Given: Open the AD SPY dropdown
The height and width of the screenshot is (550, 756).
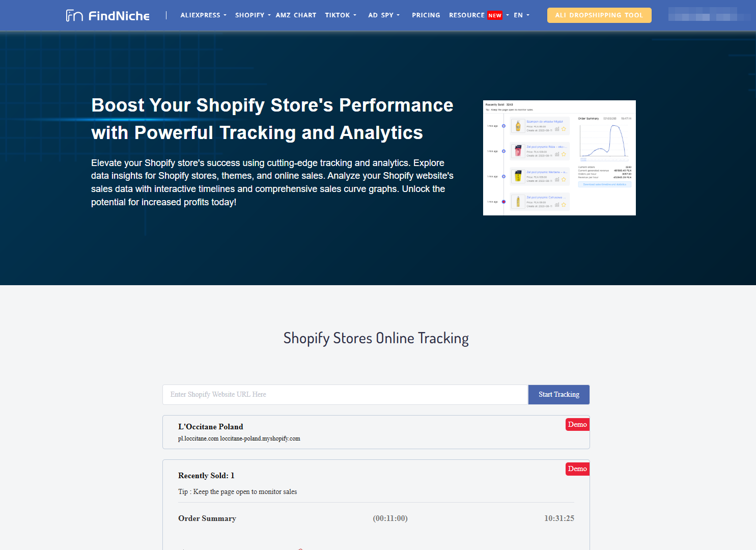Looking at the screenshot, I should (383, 15).
